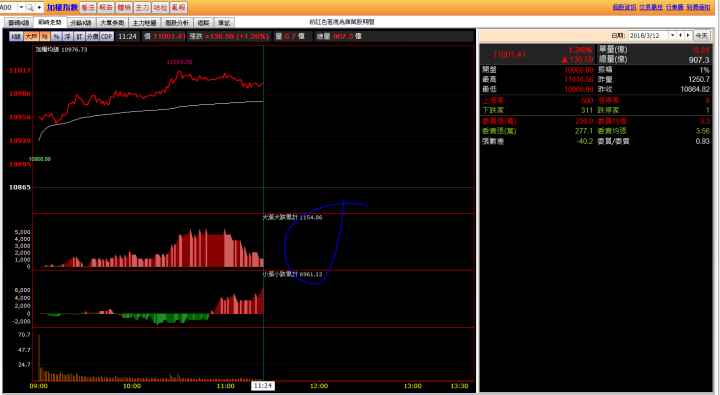This screenshot has height=395, width=720.
Task: Click the 下跌家 311 row in the quote panel
Action: tap(538, 110)
